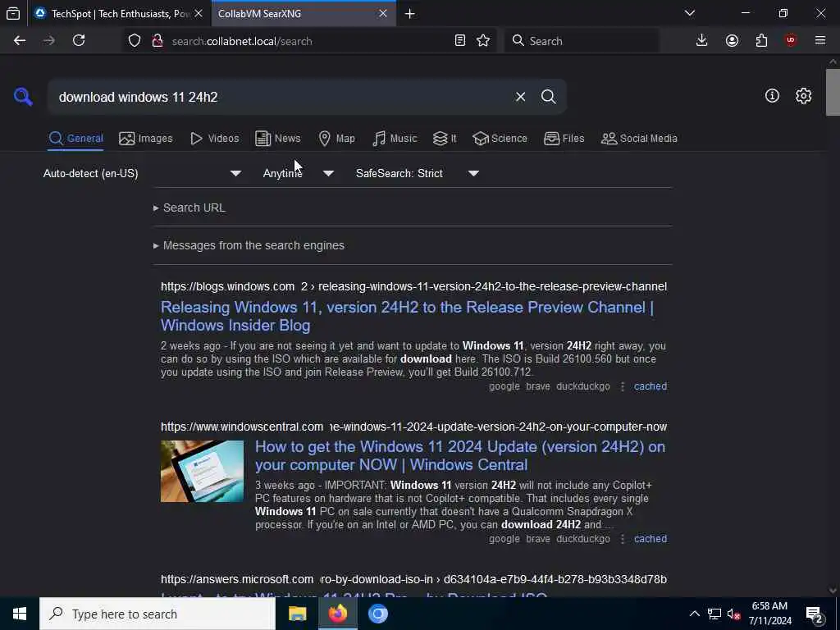This screenshot has width=840, height=630.
Task: Switch to Images category
Action: click(146, 138)
